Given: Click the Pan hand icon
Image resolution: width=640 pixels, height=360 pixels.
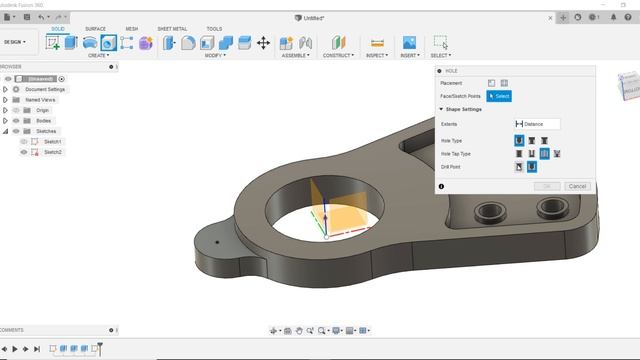Looking at the screenshot, I should coord(299,331).
